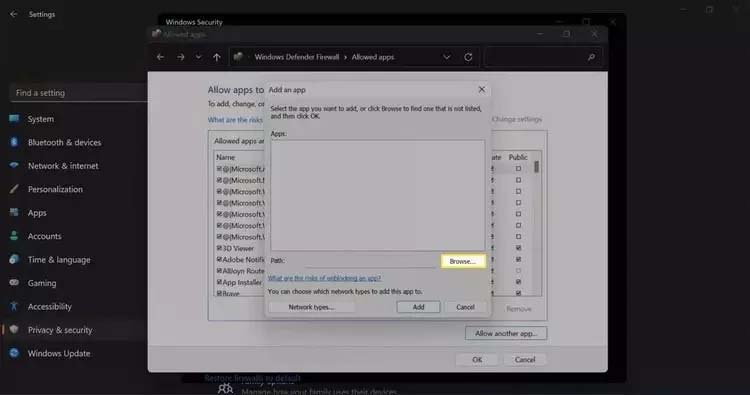Click Cancel in the Allowed apps window
Screen dimensions: 750x395
pyautogui.click(x=524, y=360)
